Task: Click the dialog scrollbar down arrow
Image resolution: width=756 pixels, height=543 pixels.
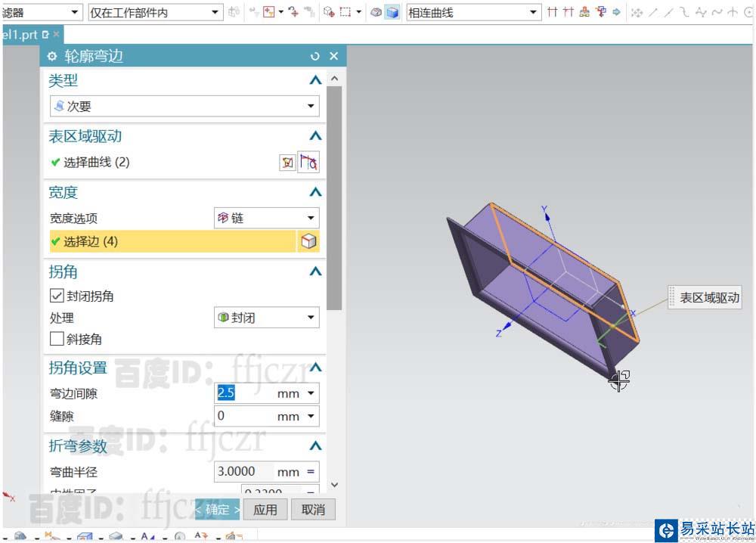Action: pyautogui.click(x=335, y=485)
